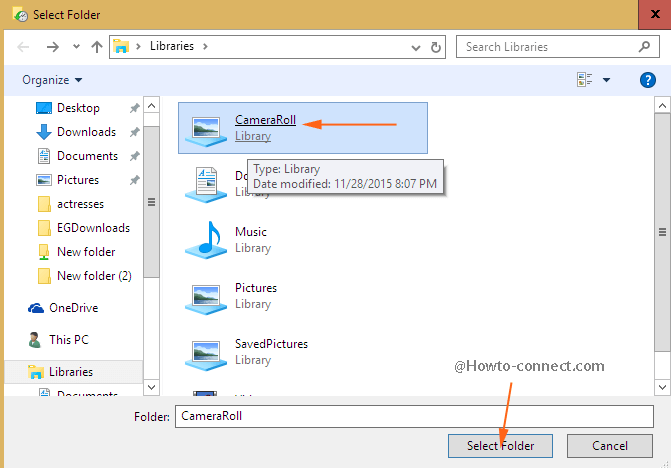671x468 pixels.
Task: Select This PC in navigation pane
Action: click(68, 340)
